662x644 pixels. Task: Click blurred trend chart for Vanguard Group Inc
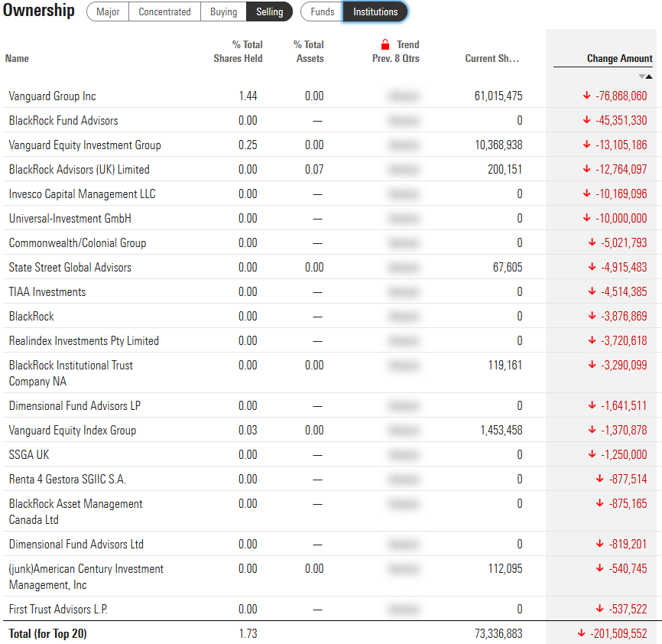click(404, 96)
